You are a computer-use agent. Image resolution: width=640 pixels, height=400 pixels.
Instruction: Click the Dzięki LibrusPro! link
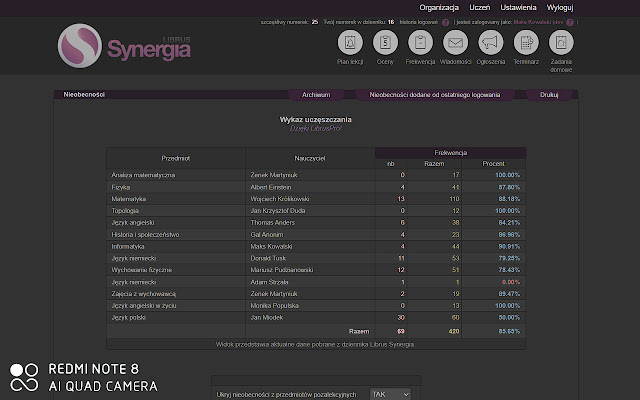(316, 128)
